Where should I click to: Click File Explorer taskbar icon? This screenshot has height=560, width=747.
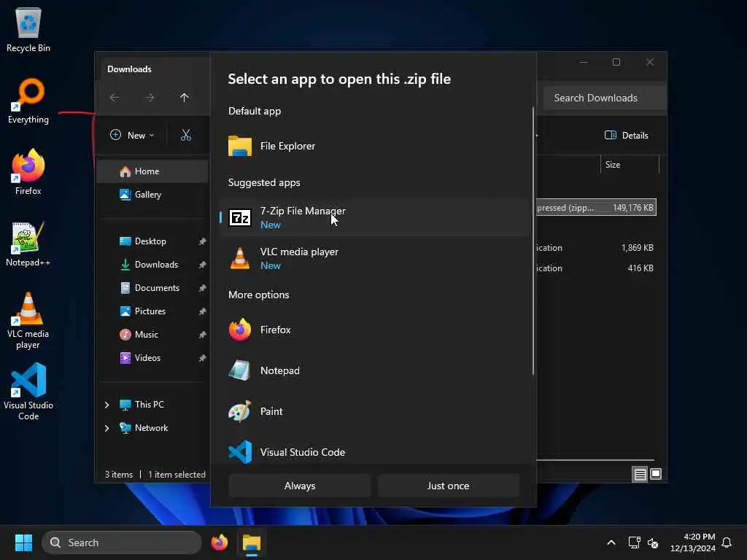(x=252, y=542)
